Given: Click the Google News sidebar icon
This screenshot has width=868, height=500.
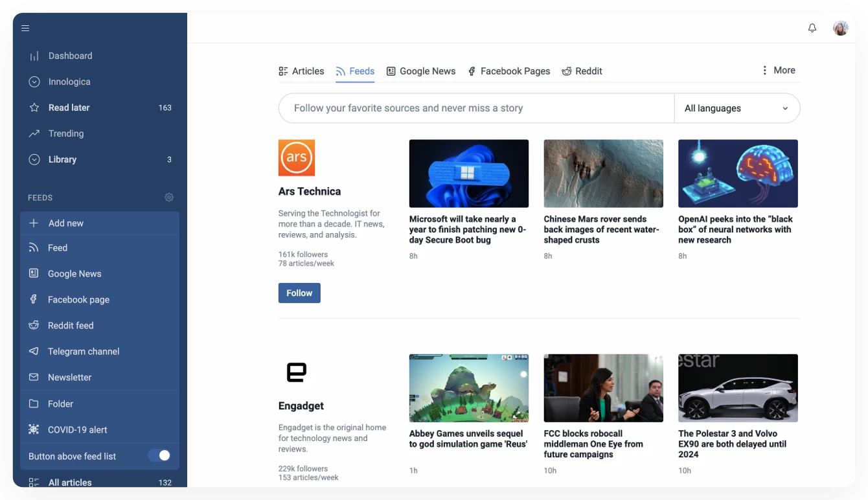Looking at the screenshot, I should 34,273.
